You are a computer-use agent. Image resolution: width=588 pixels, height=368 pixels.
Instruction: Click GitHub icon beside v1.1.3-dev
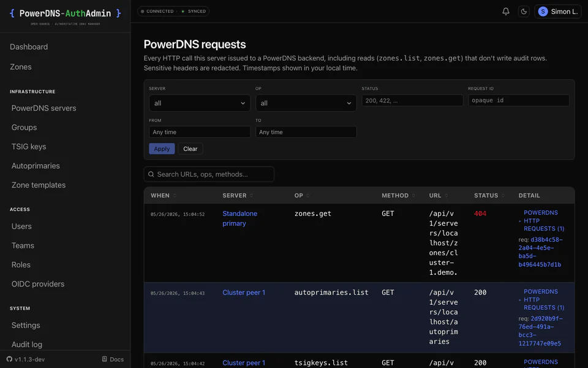[x=9, y=359]
